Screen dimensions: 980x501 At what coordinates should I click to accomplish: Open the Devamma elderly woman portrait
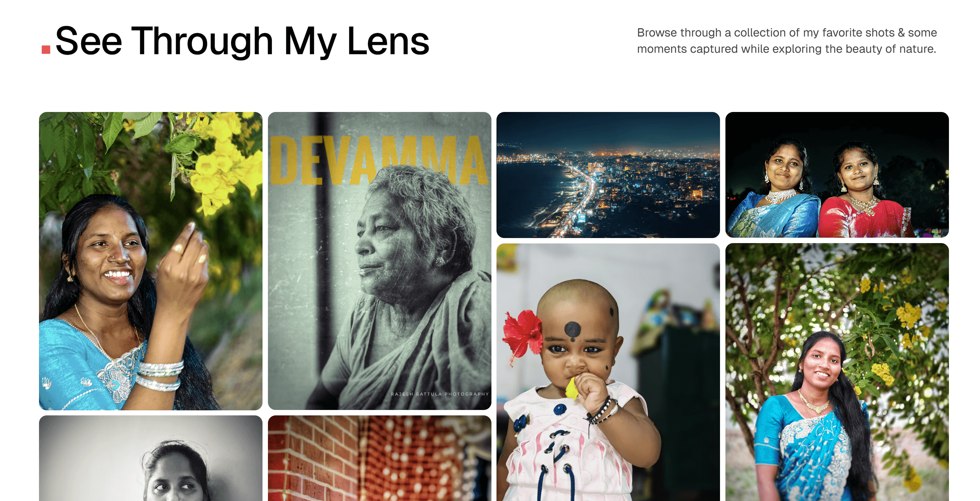(379, 261)
